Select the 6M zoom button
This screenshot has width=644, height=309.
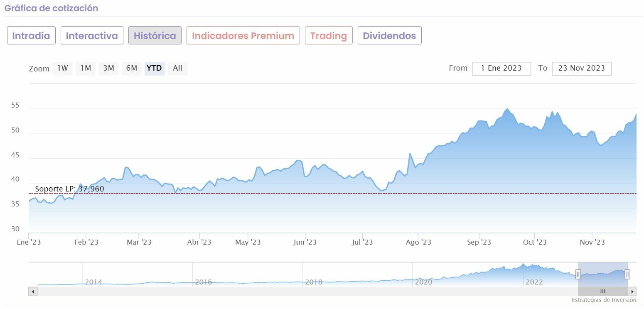[132, 69]
